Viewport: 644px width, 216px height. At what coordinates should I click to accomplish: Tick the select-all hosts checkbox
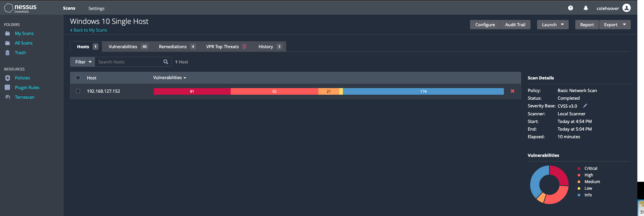point(78,78)
